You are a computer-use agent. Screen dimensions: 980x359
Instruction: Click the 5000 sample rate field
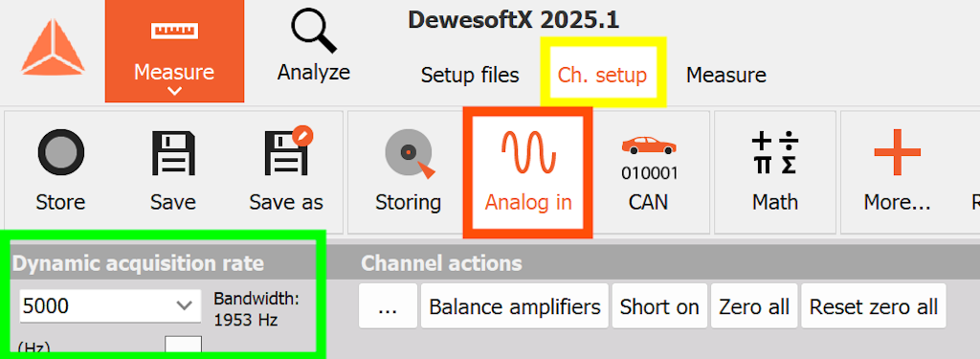click(x=110, y=305)
